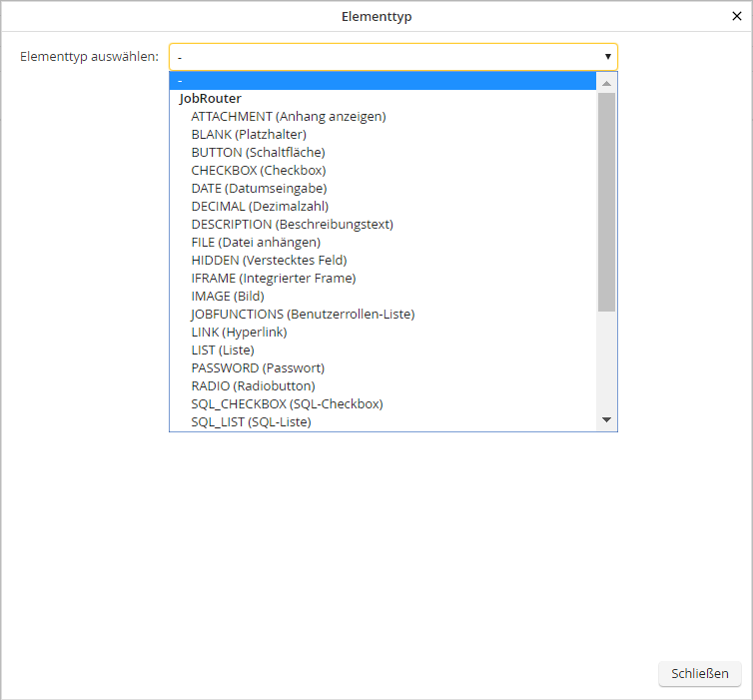
Task: Select BLANK (Platzhalter) element type
Action: point(249,134)
